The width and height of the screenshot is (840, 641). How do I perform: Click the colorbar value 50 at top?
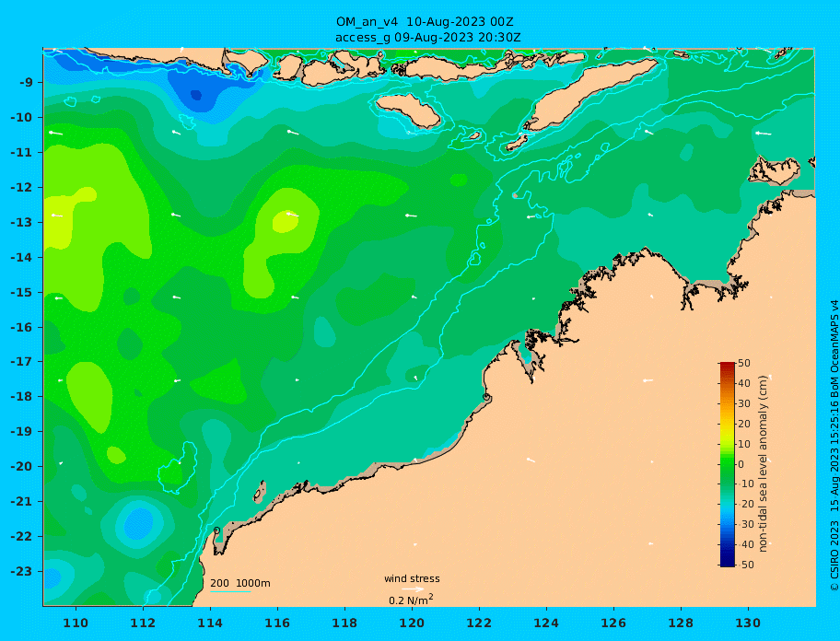point(744,364)
